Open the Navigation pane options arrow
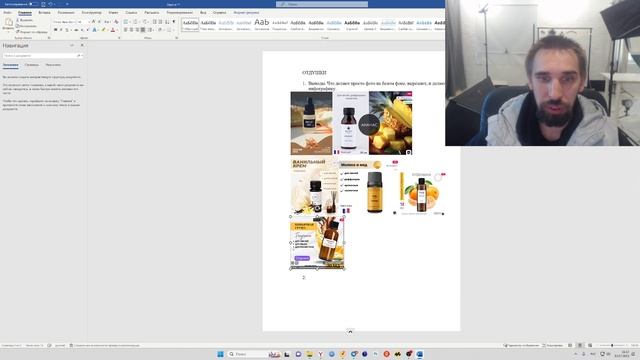This screenshot has height=360, width=640. coord(72,45)
